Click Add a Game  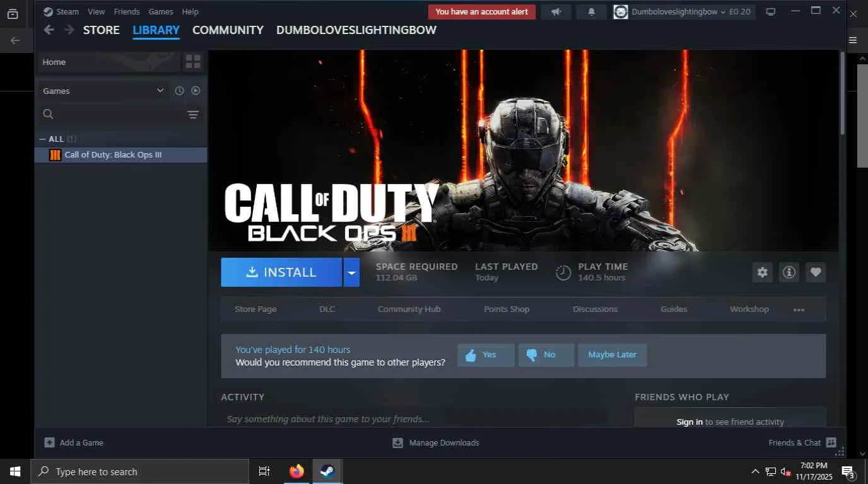(74, 443)
